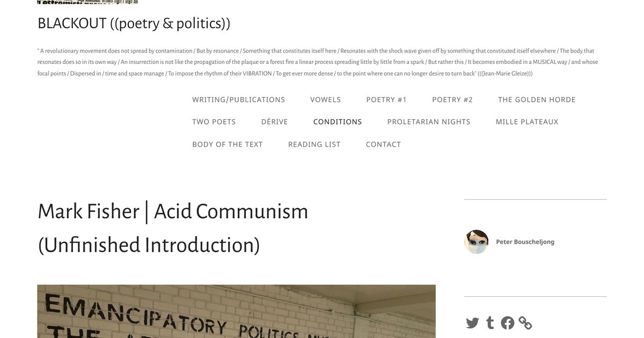Open the CONTACT page
This screenshot has width=644, height=338.
pyautogui.click(x=383, y=144)
